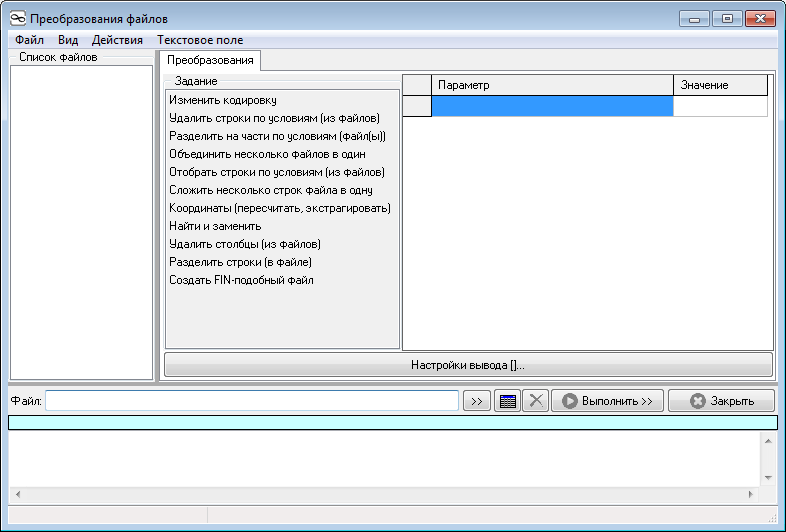This screenshot has height=532, width=786.
Task: Select Разделить на части по условиям
Action: [277, 136]
